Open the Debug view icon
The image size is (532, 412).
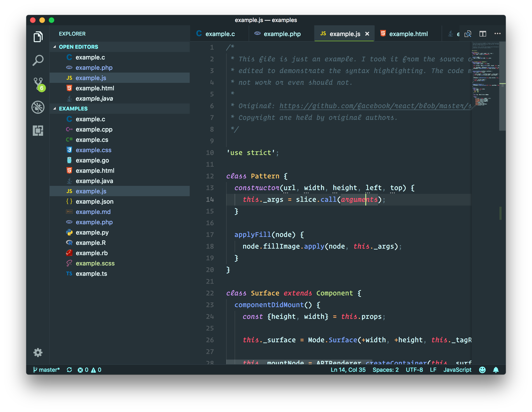[38, 107]
